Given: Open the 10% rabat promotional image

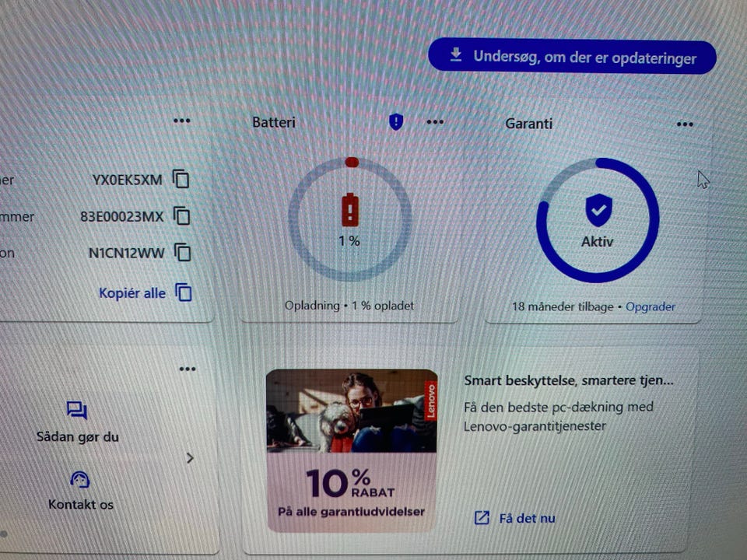Looking at the screenshot, I should pyautogui.click(x=352, y=450).
